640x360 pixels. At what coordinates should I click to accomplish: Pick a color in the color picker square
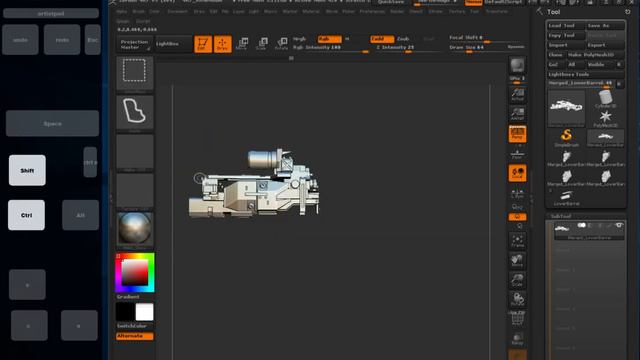[135, 272]
